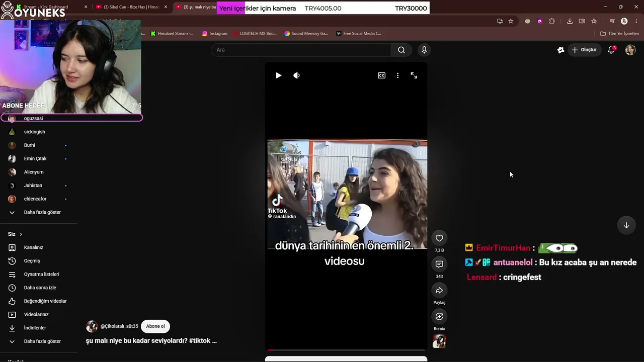Open Chrome bookmarks list star icon
Viewport: 644px width, 362px height.
pyautogui.click(x=594, y=21)
